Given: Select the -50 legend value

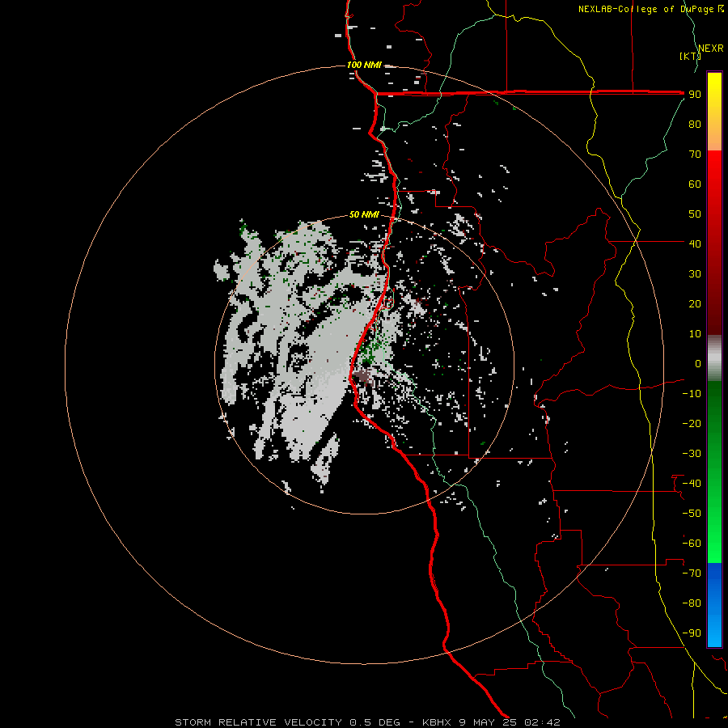Looking at the screenshot, I should point(692,514).
